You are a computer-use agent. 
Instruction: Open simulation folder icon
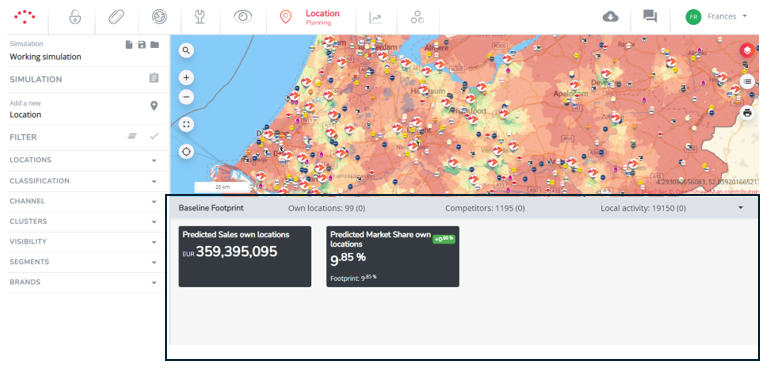point(154,45)
